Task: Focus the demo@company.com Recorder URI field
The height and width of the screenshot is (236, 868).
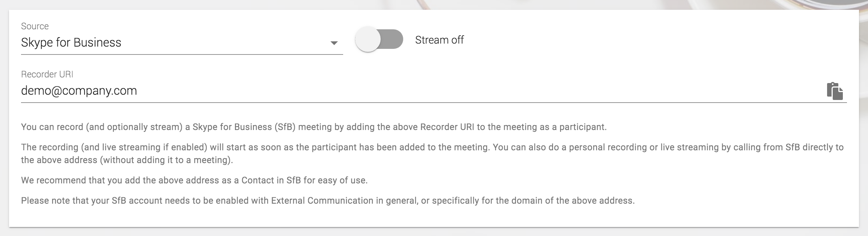Action: click(79, 91)
